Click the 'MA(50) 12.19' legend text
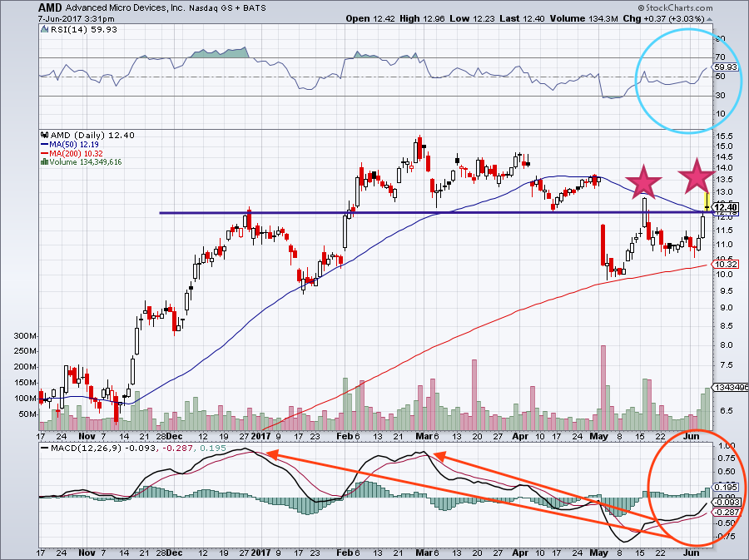 74,144
